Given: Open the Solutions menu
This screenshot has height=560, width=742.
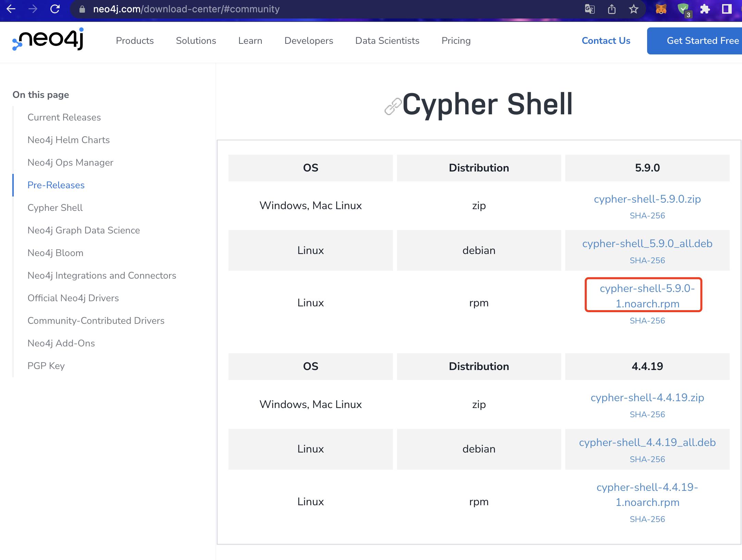Looking at the screenshot, I should [x=196, y=41].
